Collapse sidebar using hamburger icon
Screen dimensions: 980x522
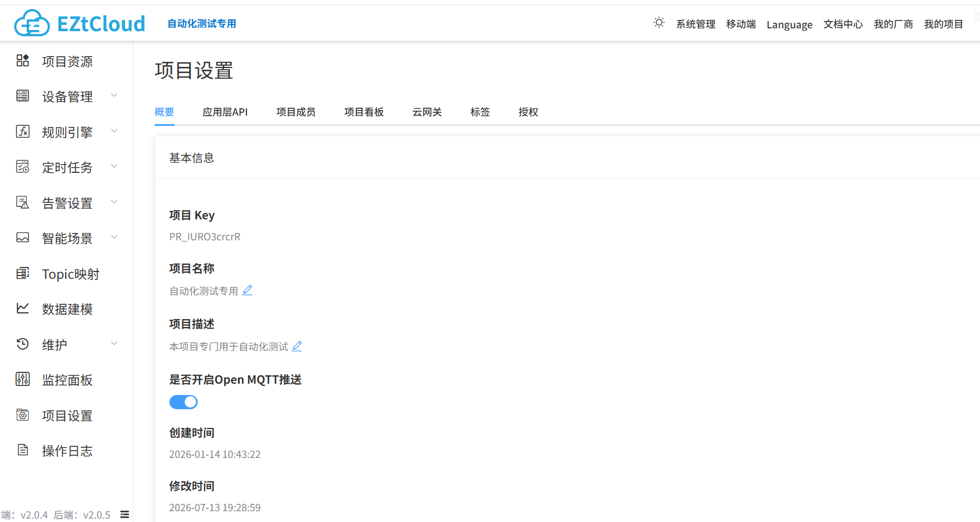[125, 515]
